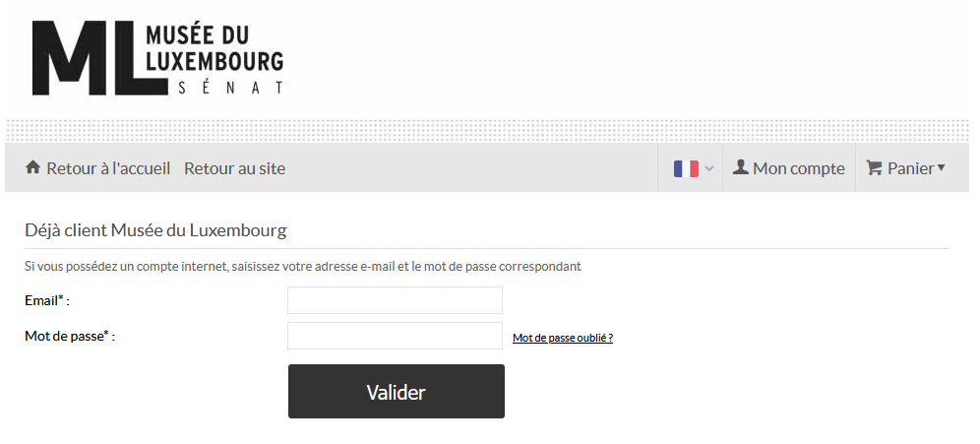Expand the language chevron next to flag

point(708,168)
